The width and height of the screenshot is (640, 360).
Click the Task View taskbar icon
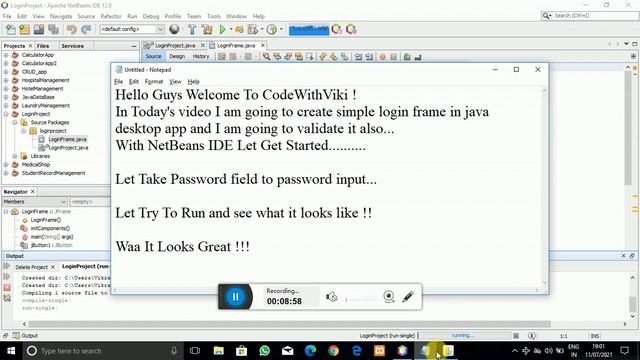(x=195, y=351)
